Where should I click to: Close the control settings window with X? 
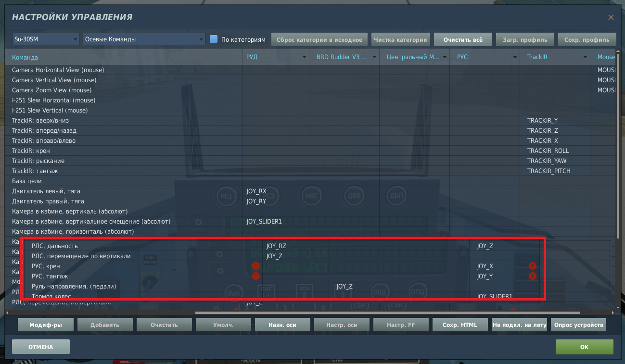click(x=611, y=17)
